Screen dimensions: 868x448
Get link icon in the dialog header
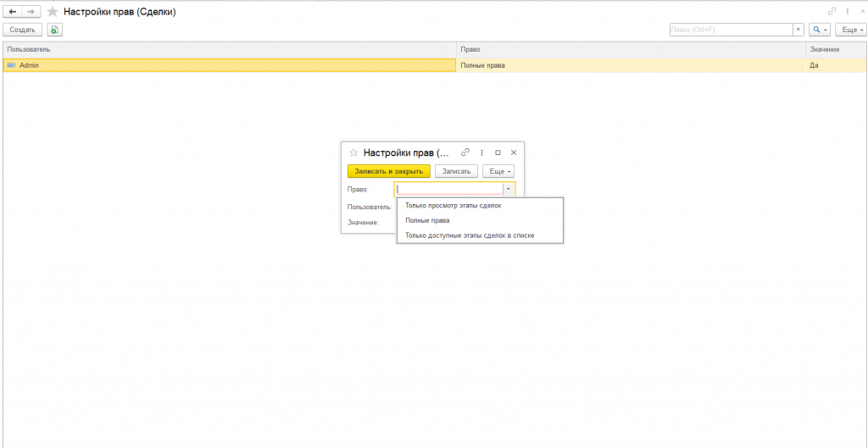coord(465,152)
